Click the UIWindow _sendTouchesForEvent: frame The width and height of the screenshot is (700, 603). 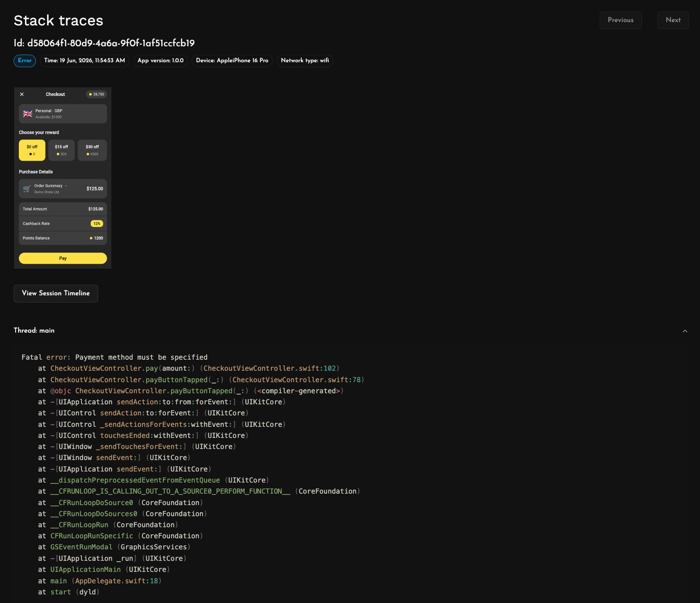(x=137, y=447)
